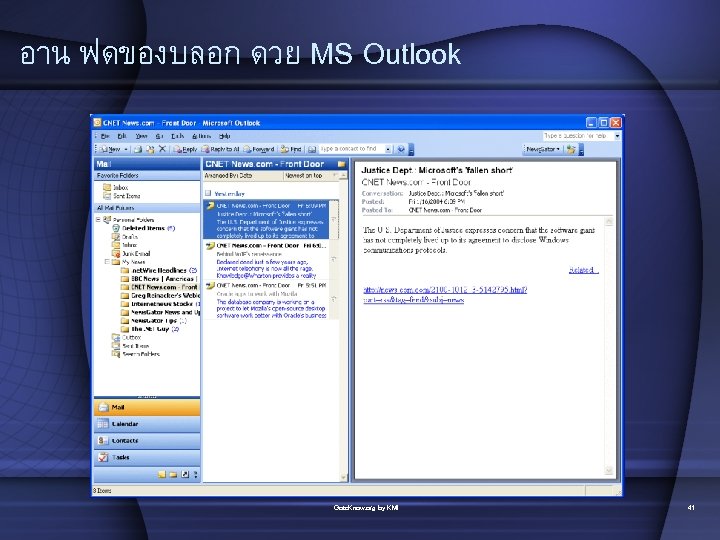Click the Print toolbar icon
This screenshot has height=540, width=720.
(138, 149)
